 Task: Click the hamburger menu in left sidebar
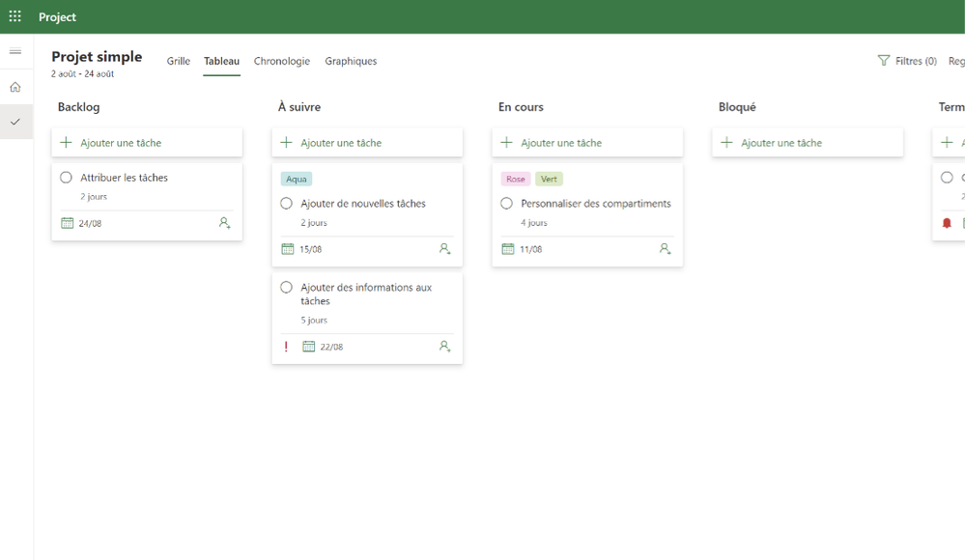pyautogui.click(x=14, y=52)
